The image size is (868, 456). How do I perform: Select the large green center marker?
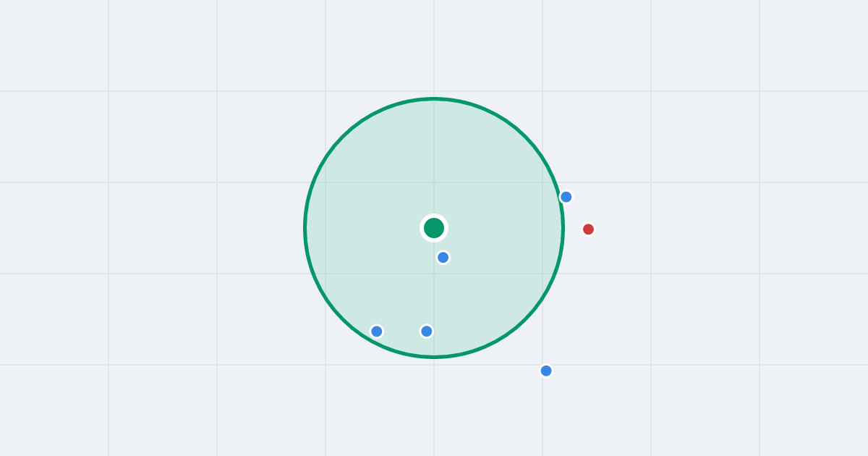tap(434, 228)
